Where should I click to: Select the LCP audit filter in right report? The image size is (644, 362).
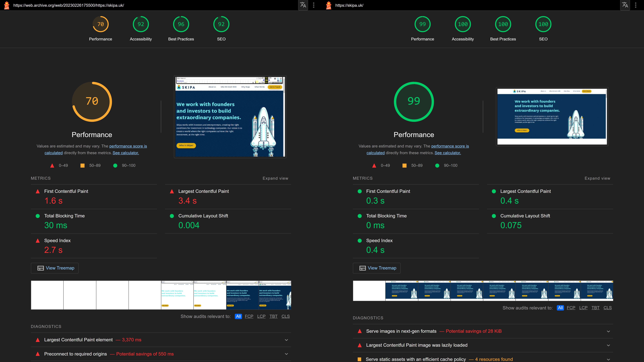(583, 308)
